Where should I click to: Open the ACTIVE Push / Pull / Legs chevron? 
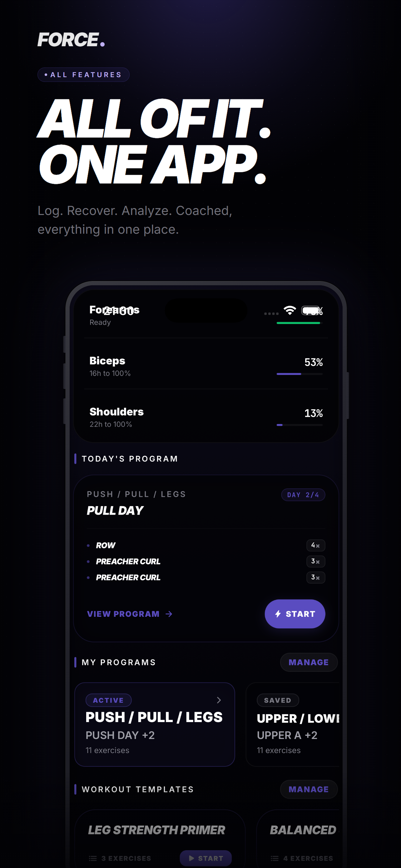(219, 700)
